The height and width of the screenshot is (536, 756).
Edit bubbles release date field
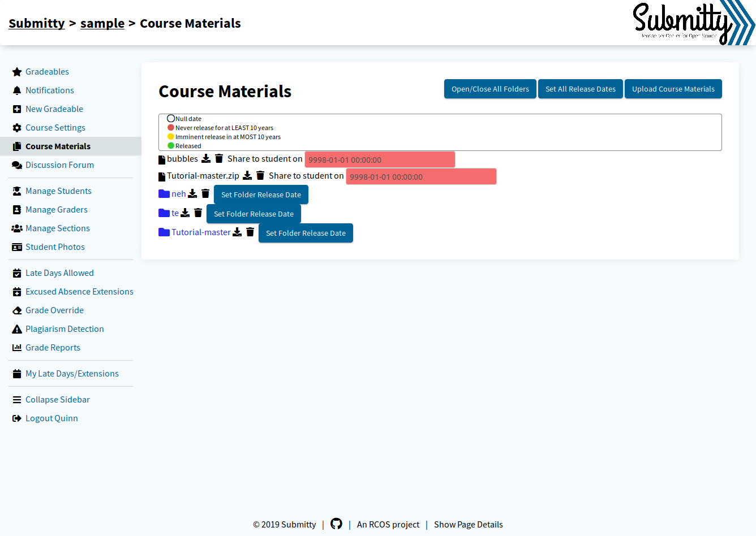[380, 159]
